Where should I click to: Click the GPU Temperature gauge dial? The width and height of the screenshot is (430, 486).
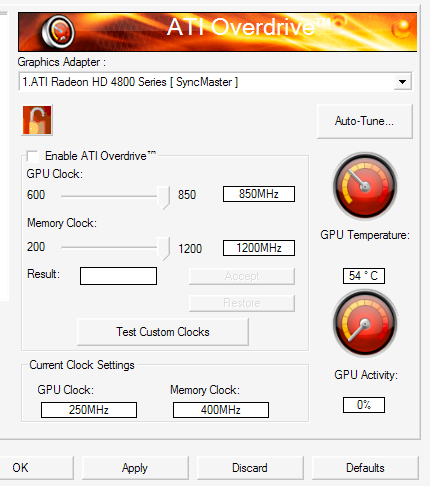(365, 186)
